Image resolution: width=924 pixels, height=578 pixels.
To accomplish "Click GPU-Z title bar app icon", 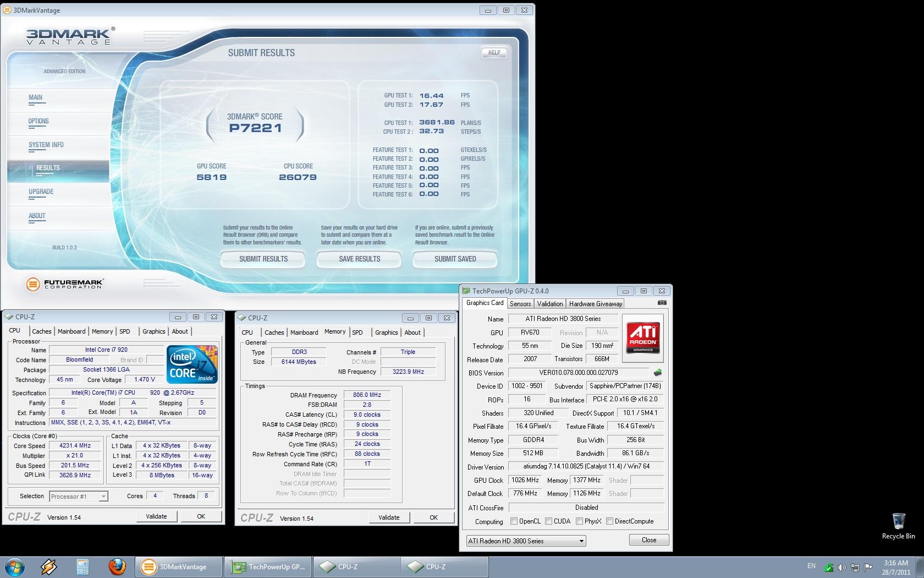I will tap(466, 291).
